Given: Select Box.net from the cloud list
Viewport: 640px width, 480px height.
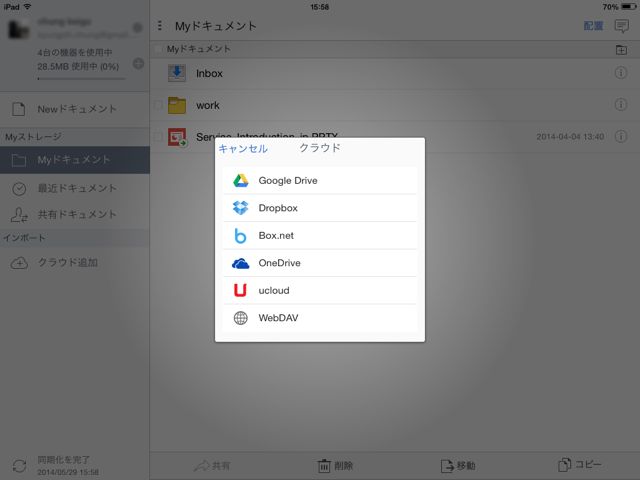Looking at the screenshot, I should [320, 236].
